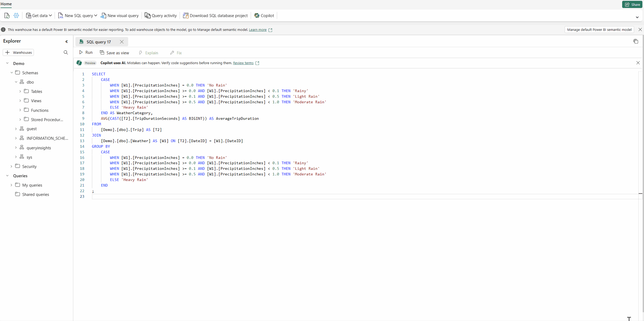Click the Views folder icon
The width and height of the screenshot is (644, 321).
[x=26, y=100]
